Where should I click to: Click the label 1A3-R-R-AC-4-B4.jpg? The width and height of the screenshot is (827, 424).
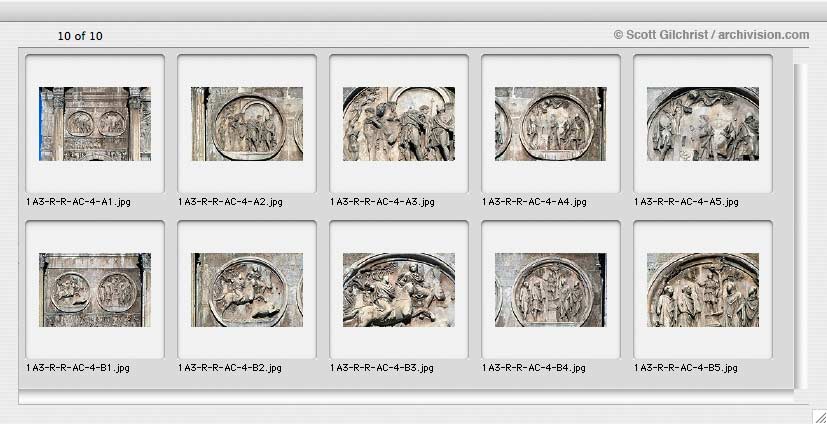pos(534,368)
